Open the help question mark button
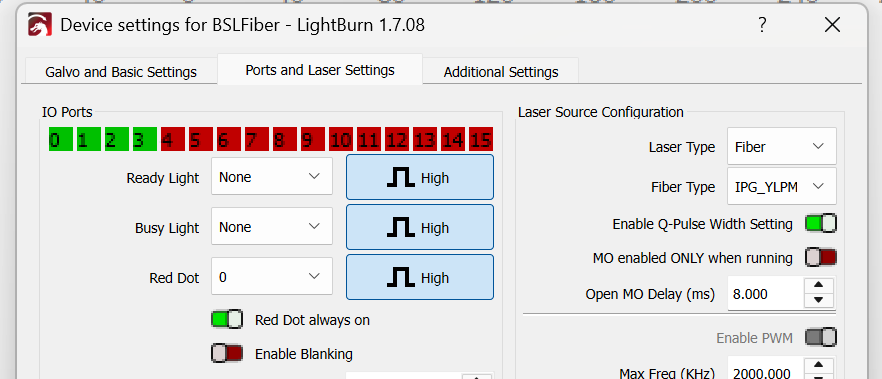882x379 pixels. (762, 25)
